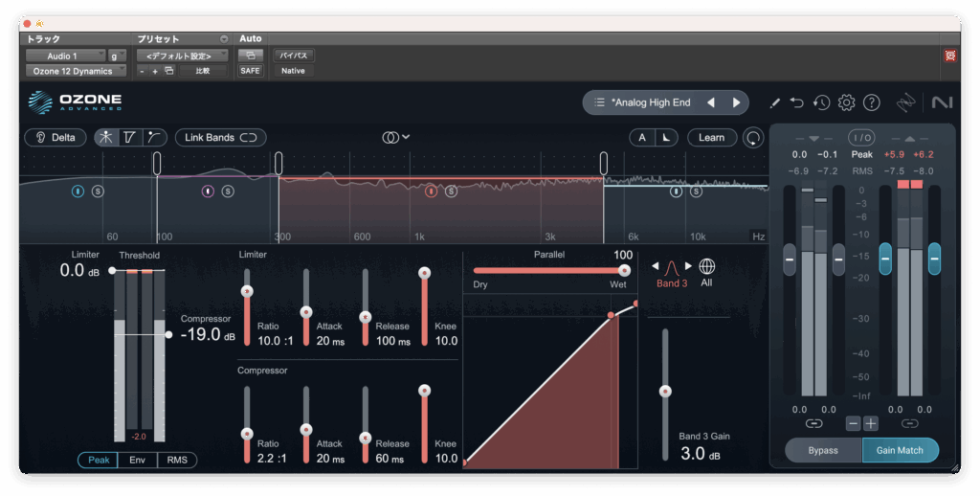Select the Env detection mode
Viewport: 980px width, 496px height.
click(x=138, y=461)
